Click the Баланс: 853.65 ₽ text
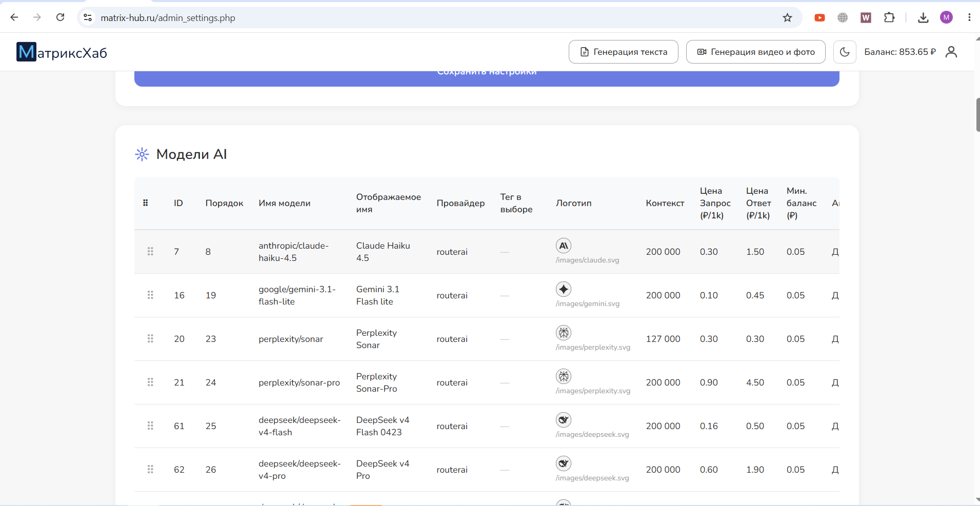Viewport: 980px width, 506px height. coord(899,52)
